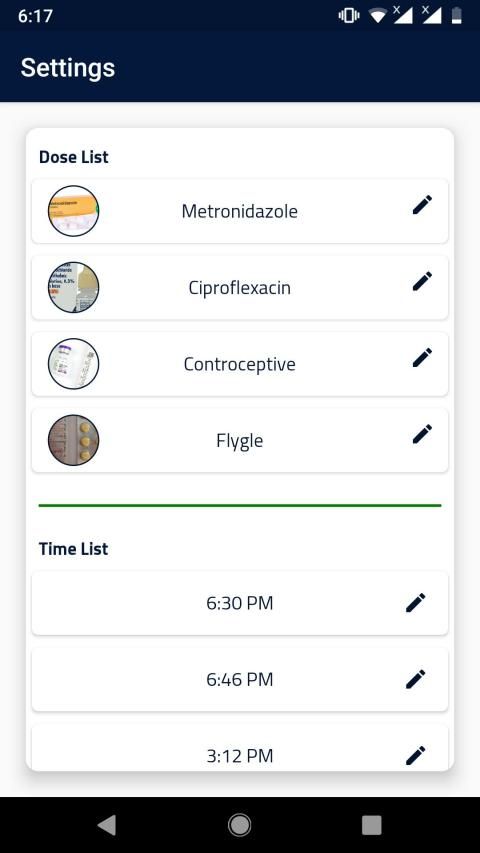Open the Metronidazole medicine thumbnail

coord(73,211)
